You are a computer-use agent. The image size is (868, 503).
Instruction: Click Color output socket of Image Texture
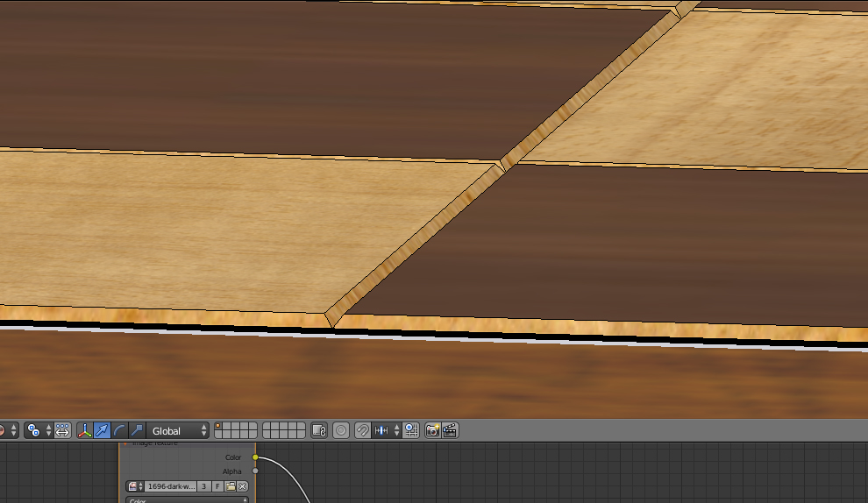tap(255, 457)
